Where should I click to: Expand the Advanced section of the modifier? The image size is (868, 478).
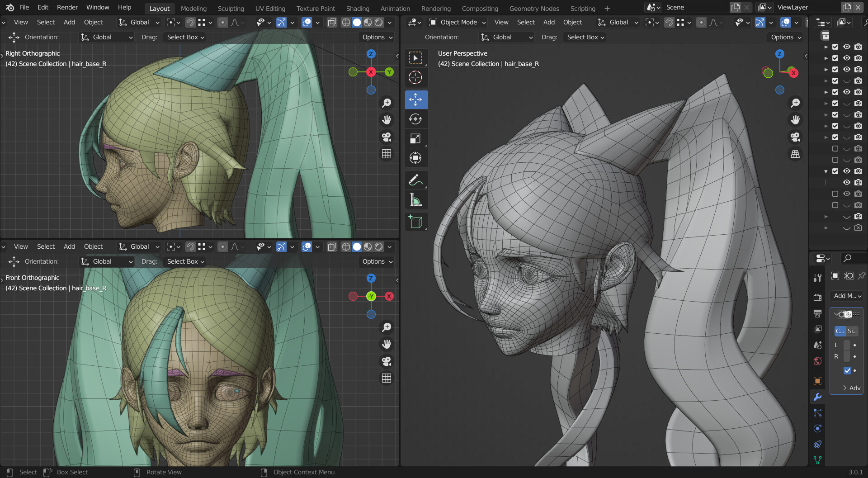coord(851,388)
